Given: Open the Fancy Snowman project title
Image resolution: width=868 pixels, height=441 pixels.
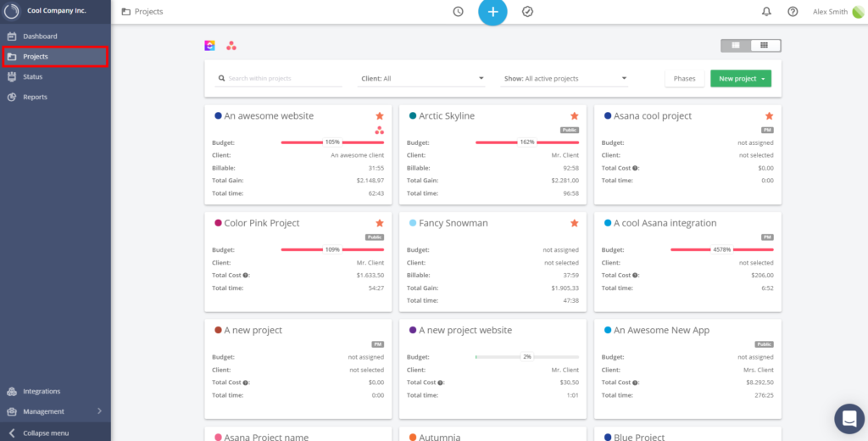Looking at the screenshot, I should (453, 223).
